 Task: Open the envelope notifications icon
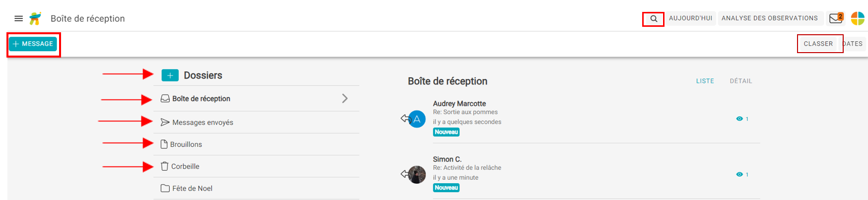[836, 18]
